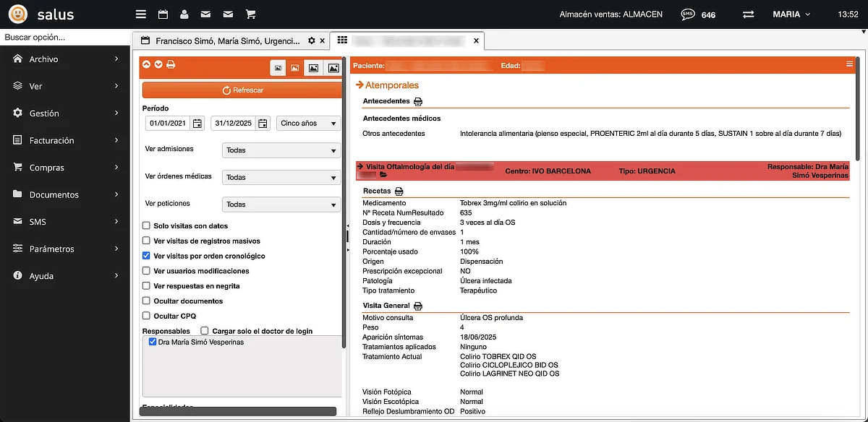Expand the Ayuda sidebar menu
868x422 pixels.
click(x=65, y=276)
